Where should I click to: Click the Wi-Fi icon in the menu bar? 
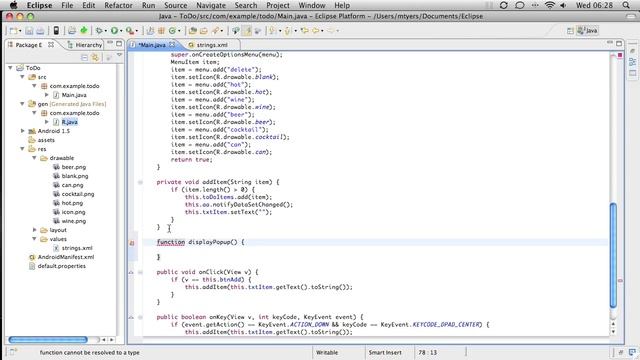(550, 5)
